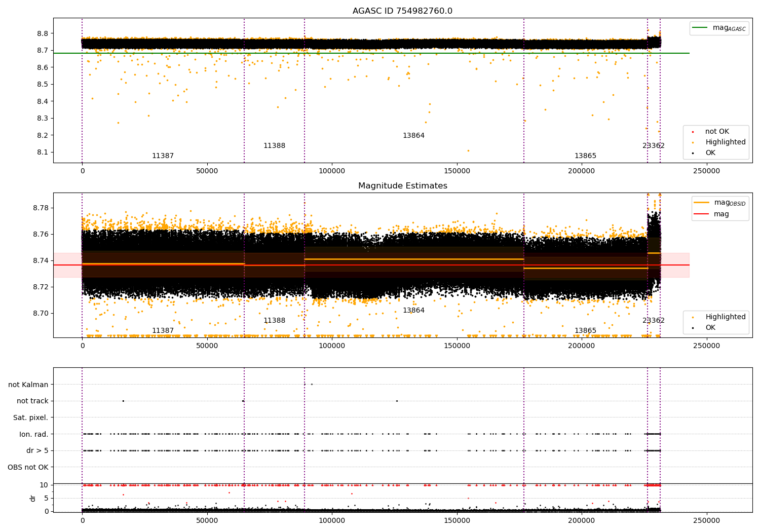Click the green line marker in the mag AGASC legend
The height and width of the screenshot is (532, 760).
click(701, 28)
